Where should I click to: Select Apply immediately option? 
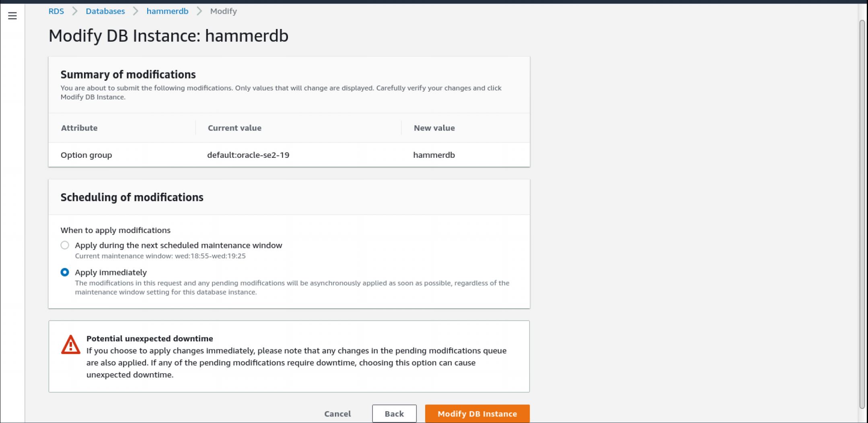65,272
